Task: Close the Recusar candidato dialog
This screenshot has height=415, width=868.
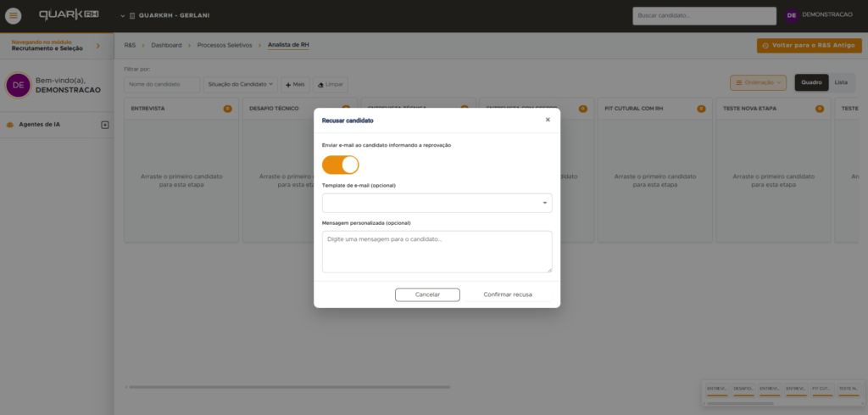Action: (548, 120)
